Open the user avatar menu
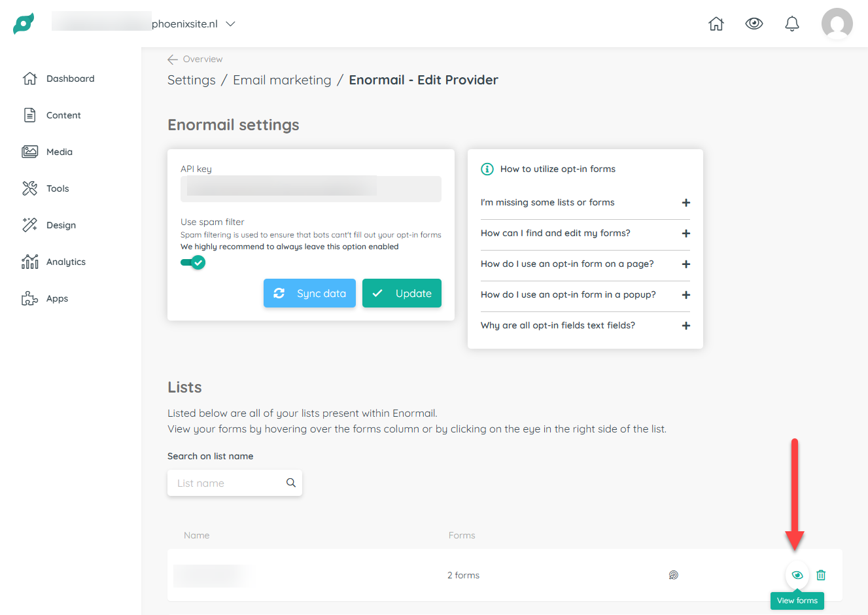 [x=837, y=24]
